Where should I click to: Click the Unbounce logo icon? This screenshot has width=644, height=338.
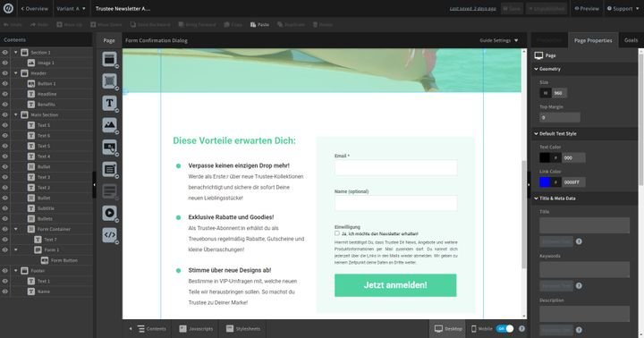[8, 8]
